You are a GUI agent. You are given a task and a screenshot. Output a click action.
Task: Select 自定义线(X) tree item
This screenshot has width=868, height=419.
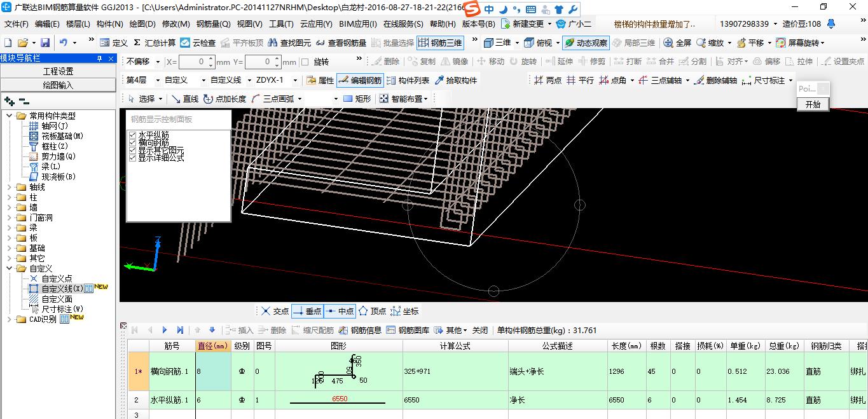[62, 289]
